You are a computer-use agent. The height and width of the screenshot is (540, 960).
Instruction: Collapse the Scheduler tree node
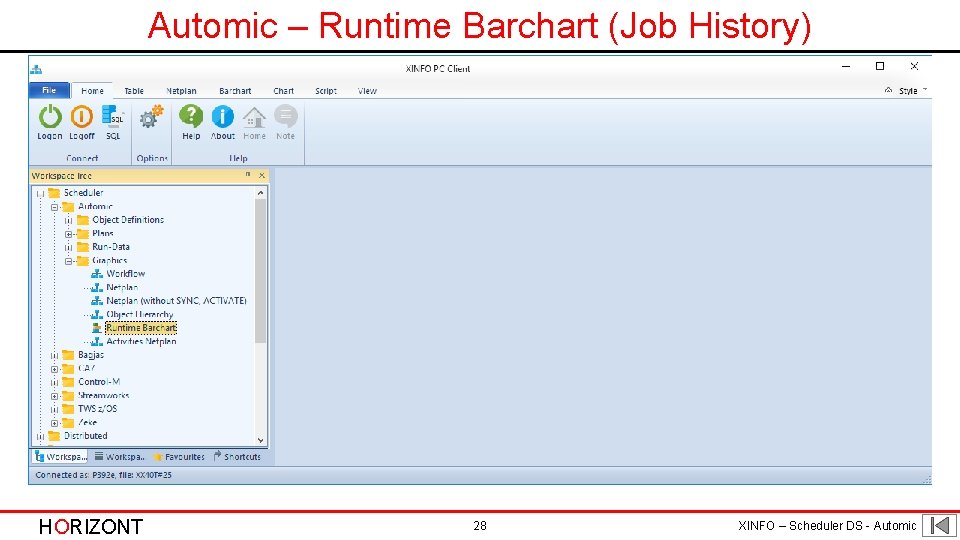pos(40,193)
